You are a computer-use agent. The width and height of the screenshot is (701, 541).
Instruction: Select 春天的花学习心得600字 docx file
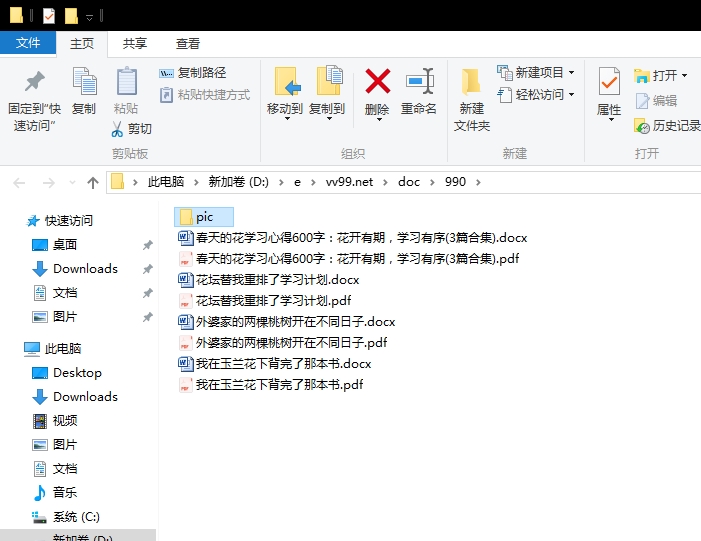click(353, 238)
